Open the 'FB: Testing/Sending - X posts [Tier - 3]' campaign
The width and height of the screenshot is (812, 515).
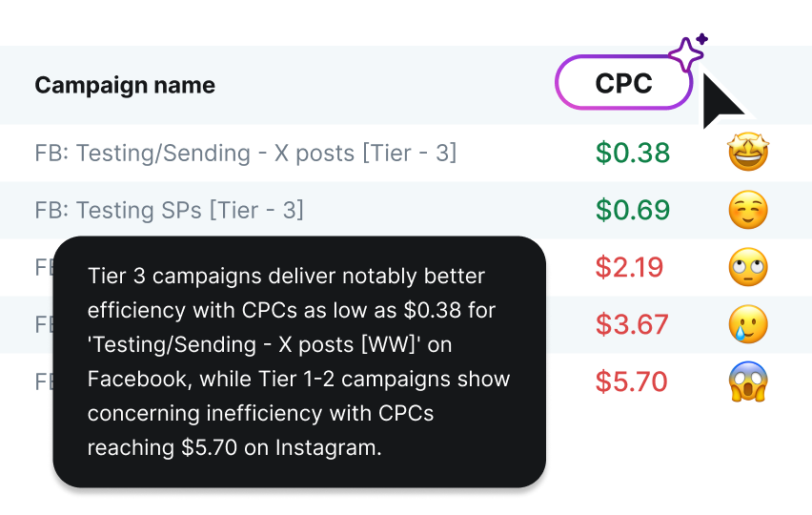click(x=246, y=153)
